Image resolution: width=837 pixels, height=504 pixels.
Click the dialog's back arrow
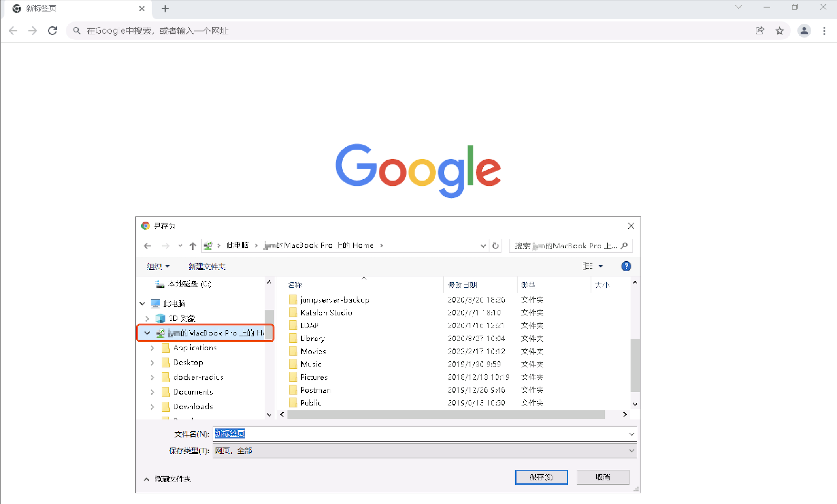(148, 246)
